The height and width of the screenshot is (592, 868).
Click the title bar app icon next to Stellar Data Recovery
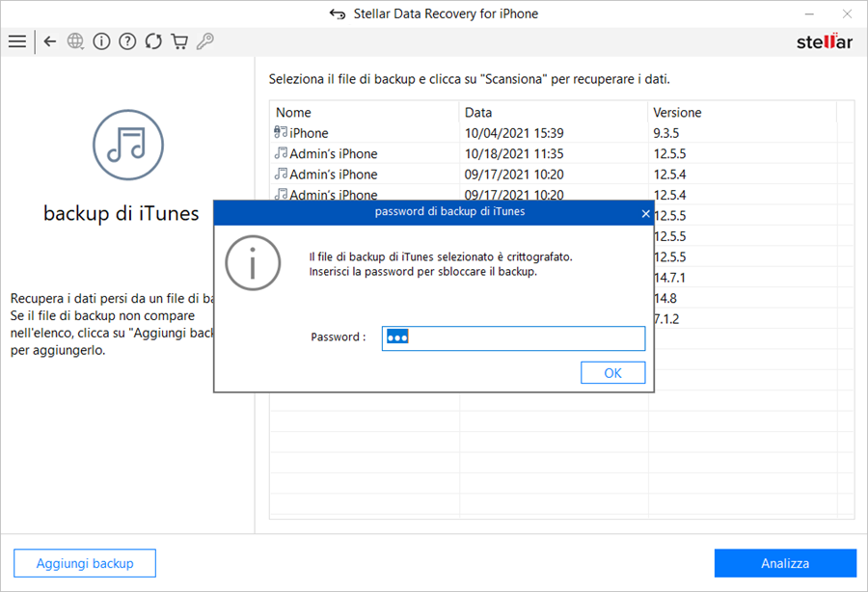point(338,13)
